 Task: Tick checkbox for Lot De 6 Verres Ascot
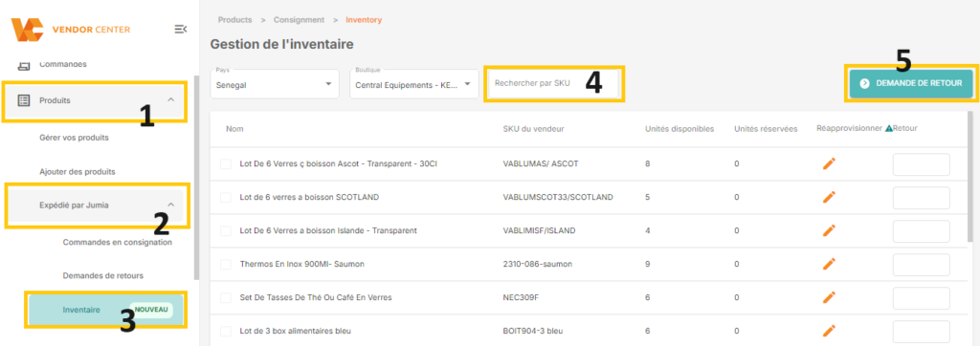click(x=226, y=163)
